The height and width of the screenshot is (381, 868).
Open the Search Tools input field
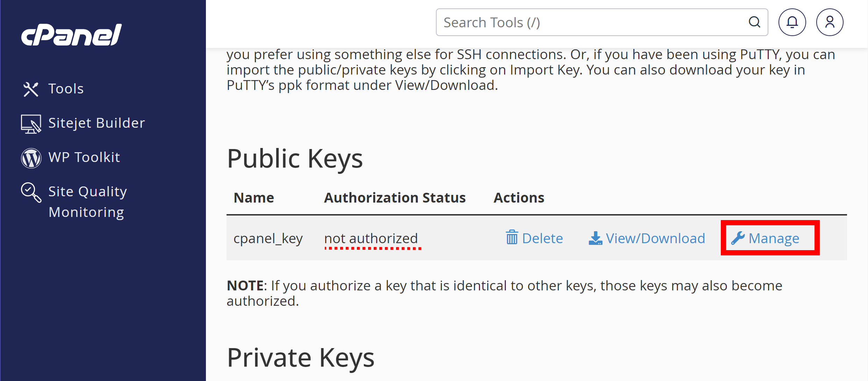point(602,22)
